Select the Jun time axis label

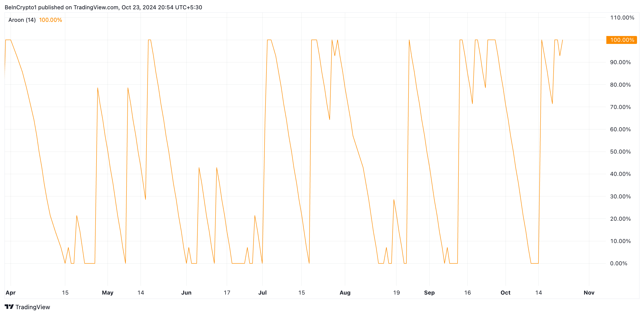point(186,292)
